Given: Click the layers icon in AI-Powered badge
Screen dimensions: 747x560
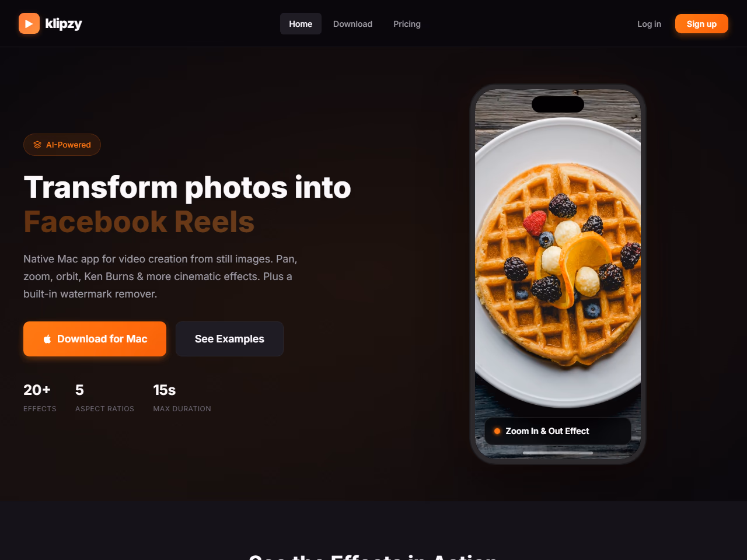Looking at the screenshot, I should coord(37,145).
